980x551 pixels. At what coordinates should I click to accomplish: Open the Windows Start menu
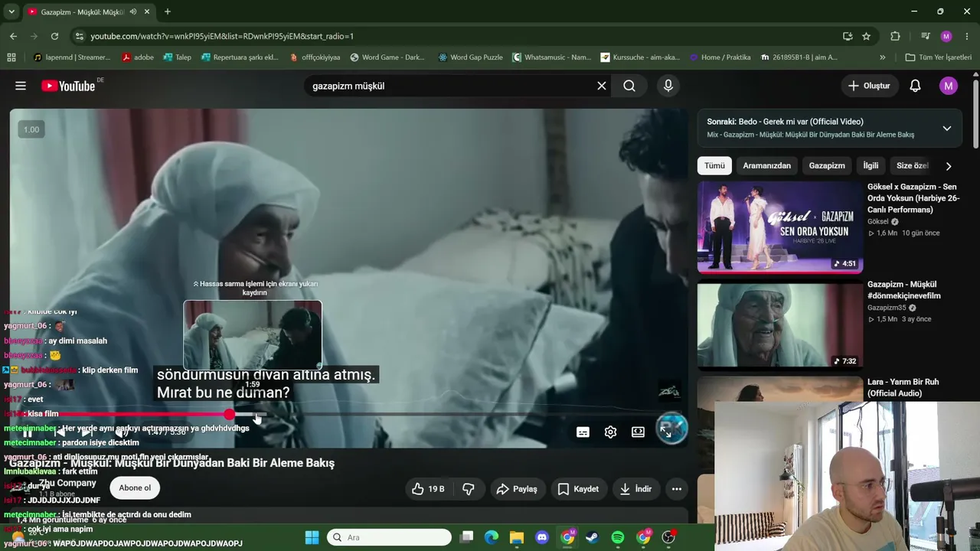[312, 537]
